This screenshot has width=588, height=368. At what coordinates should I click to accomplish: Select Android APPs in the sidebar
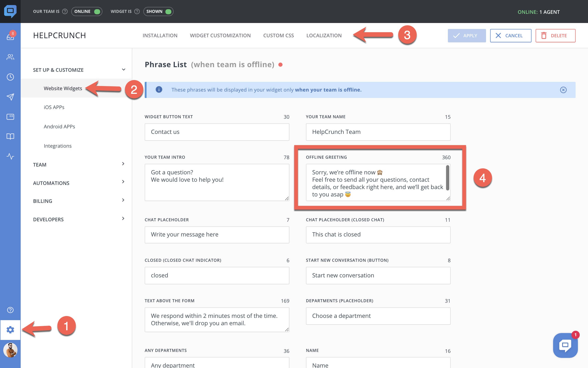point(59,126)
